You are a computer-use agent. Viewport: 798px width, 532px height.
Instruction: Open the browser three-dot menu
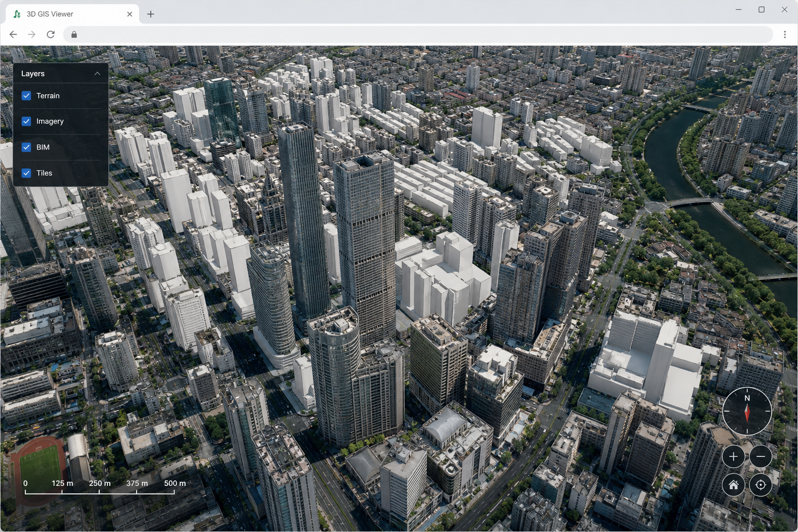tap(784, 34)
